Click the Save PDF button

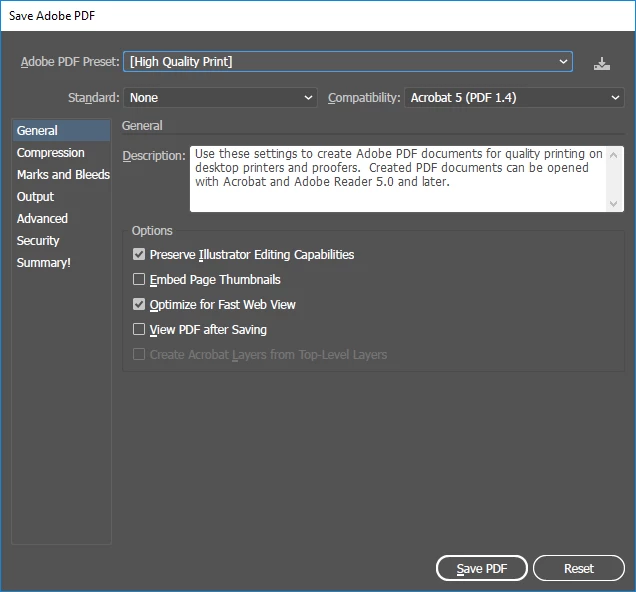(482, 568)
